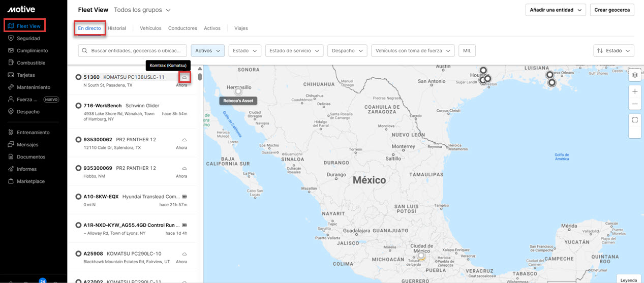Click Komtrax cloud icon for asset 51360
This screenshot has width=644, height=283.
(x=185, y=77)
